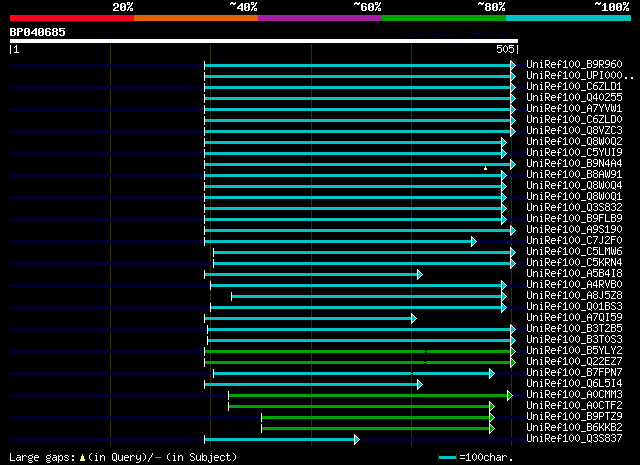Select the UniRef100_C7J2F0 hit name
The height and width of the screenshot is (465, 640).
pyautogui.click(x=574, y=240)
